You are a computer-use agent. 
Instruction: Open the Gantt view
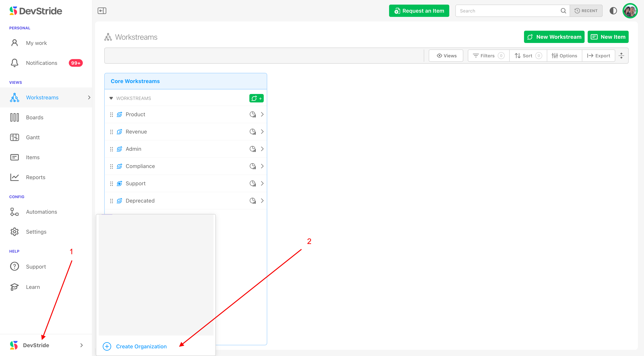coord(33,137)
